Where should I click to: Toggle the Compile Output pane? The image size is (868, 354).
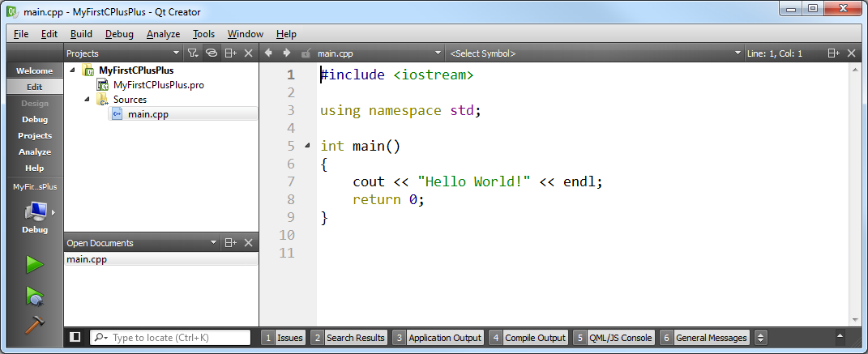tap(528, 338)
